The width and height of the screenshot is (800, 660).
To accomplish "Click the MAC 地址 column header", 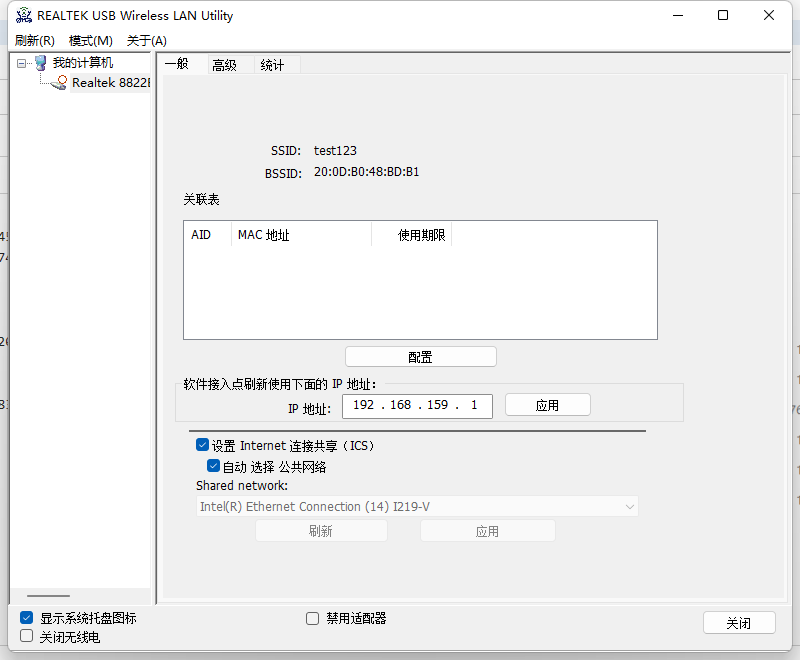I will tap(301, 235).
